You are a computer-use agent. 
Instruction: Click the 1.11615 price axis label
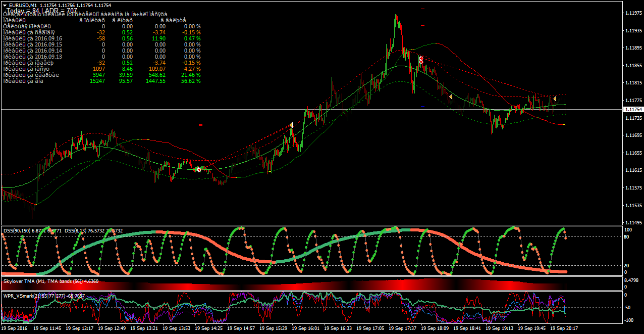[x=633, y=170]
